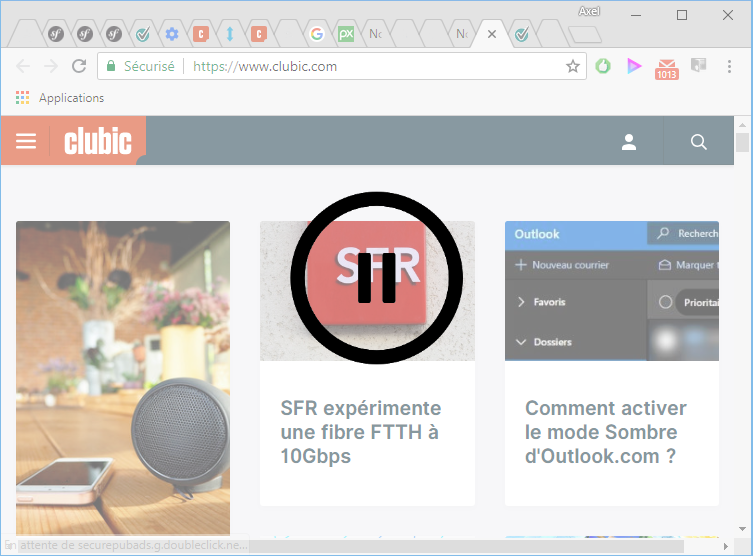Switch to the blue up-down arrow tab
753x556 pixels.
point(230,34)
